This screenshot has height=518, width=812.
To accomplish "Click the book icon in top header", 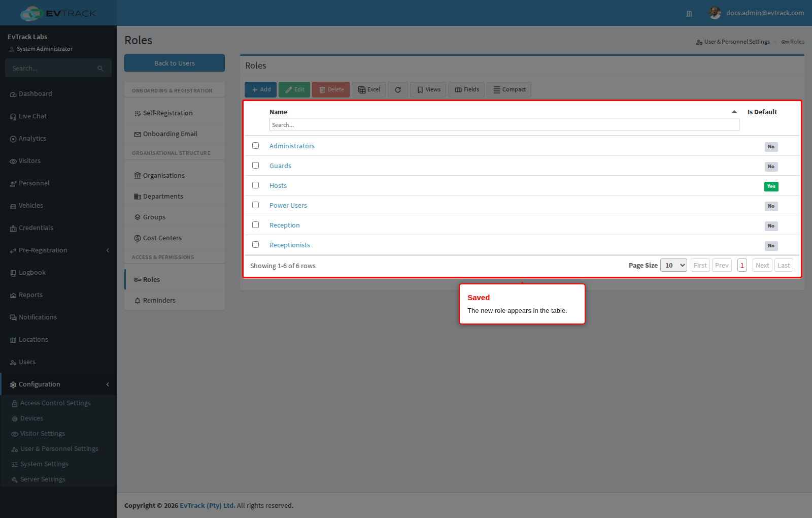I will 689,14.
